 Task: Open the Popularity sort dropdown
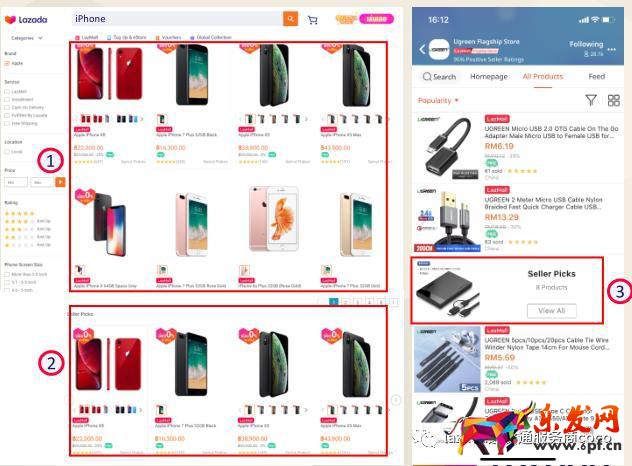coord(438,100)
